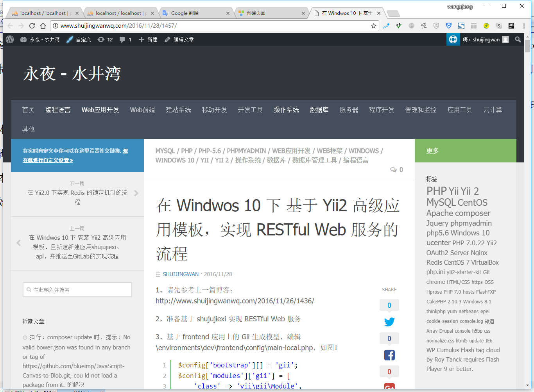Click the WordPress logo in admin bar
The width and height of the screenshot is (534, 392).
(10, 39)
